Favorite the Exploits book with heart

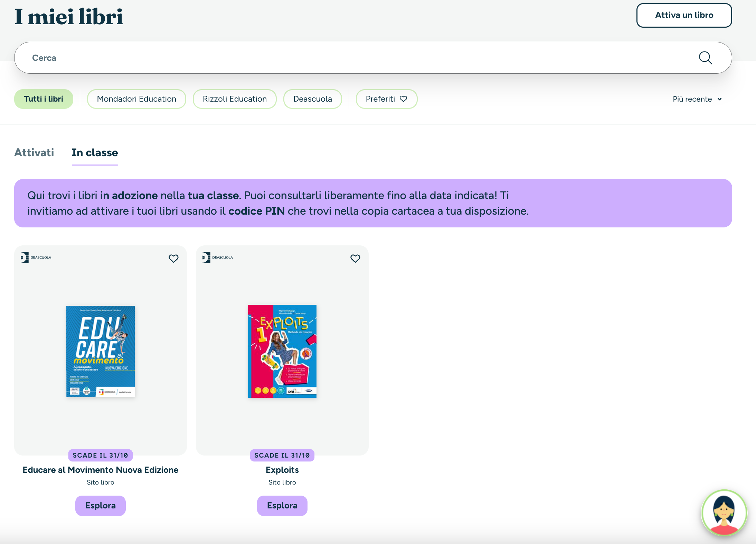click(x=355, y=258)
